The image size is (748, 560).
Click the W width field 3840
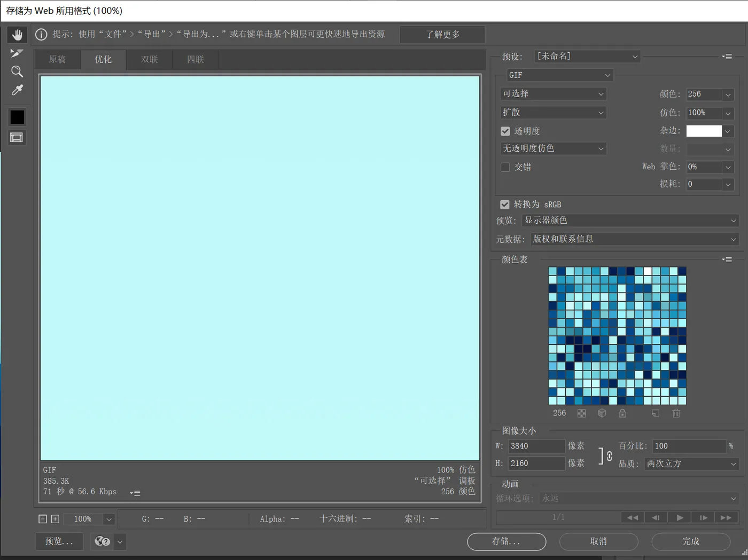tap(536, 446)
